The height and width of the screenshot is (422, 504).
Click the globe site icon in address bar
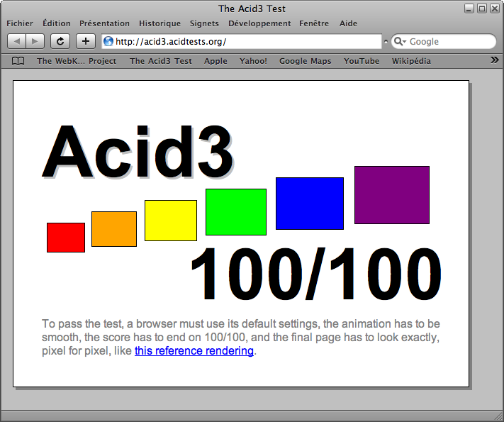point(108,42)
